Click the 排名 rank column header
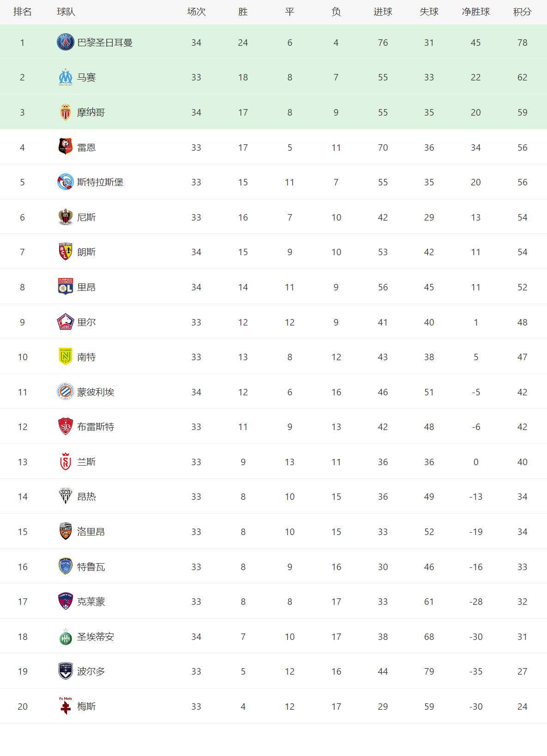Screen dimensions: 547x756 pos(22,12)
